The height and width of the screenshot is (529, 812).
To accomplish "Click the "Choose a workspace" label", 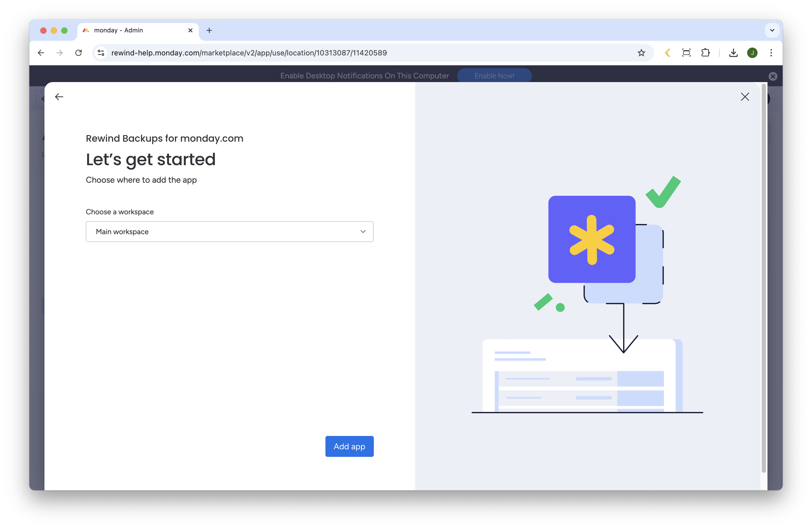I will [120, 212].
